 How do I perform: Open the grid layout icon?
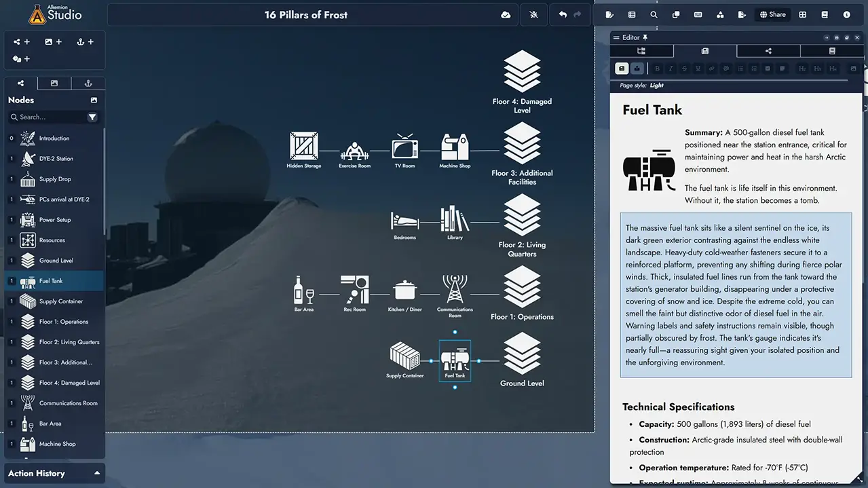click(803, 14)
